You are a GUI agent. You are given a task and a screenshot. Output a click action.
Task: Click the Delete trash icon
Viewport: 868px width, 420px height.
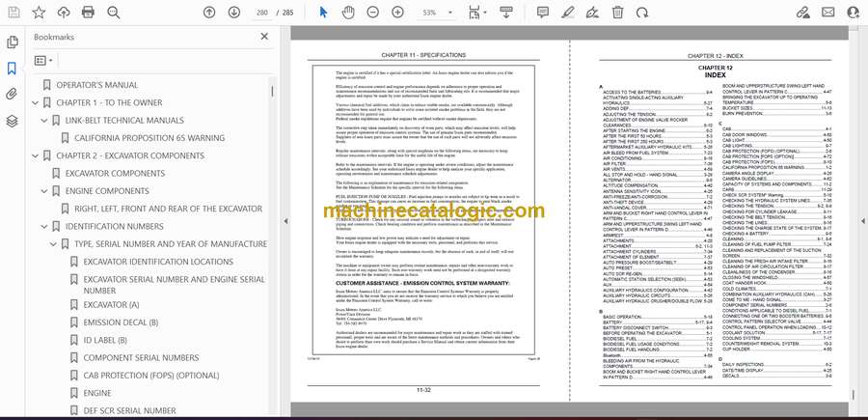pyautogui.click(x=618, y=13)
